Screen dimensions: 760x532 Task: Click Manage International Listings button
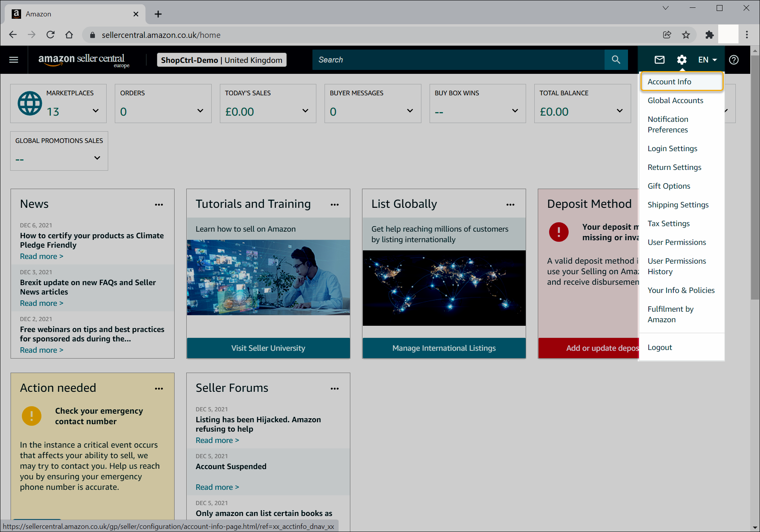click(444, 348)
